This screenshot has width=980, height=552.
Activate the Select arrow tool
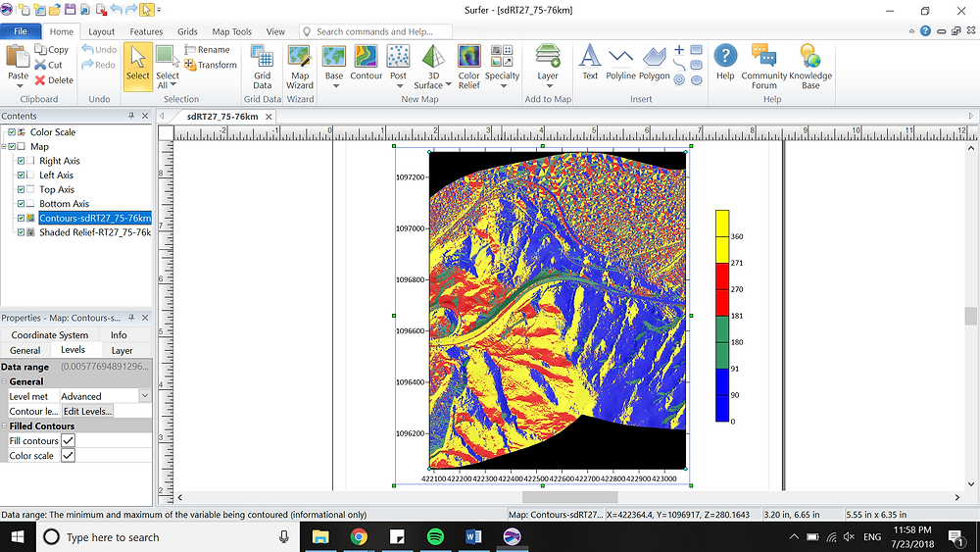click(x=138, y=67)
